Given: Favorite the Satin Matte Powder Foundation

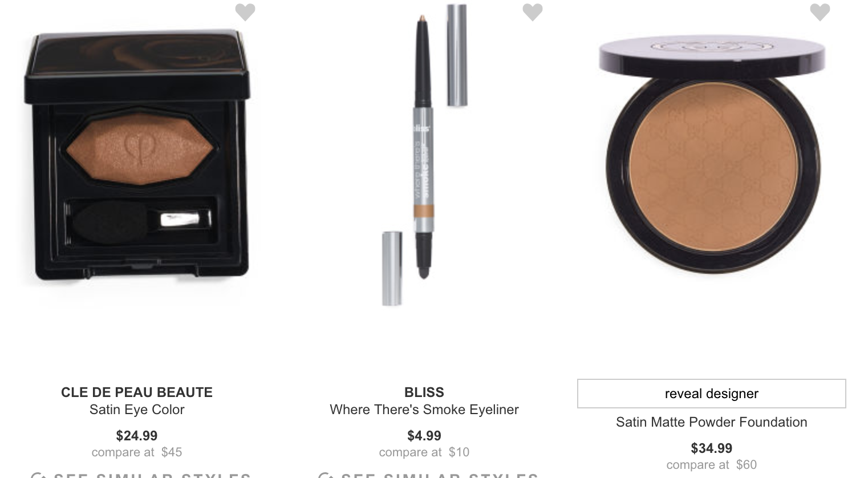Looking at the screenshot, I should tap(820, 12).
